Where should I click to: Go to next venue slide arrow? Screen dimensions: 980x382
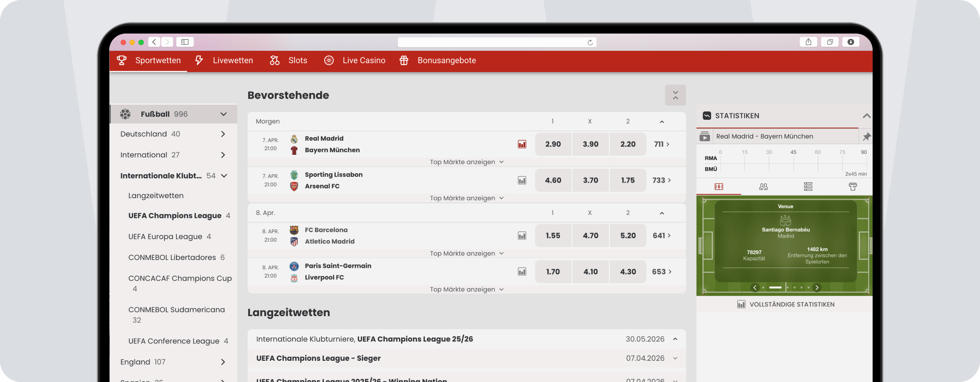(x=817, y=287)
